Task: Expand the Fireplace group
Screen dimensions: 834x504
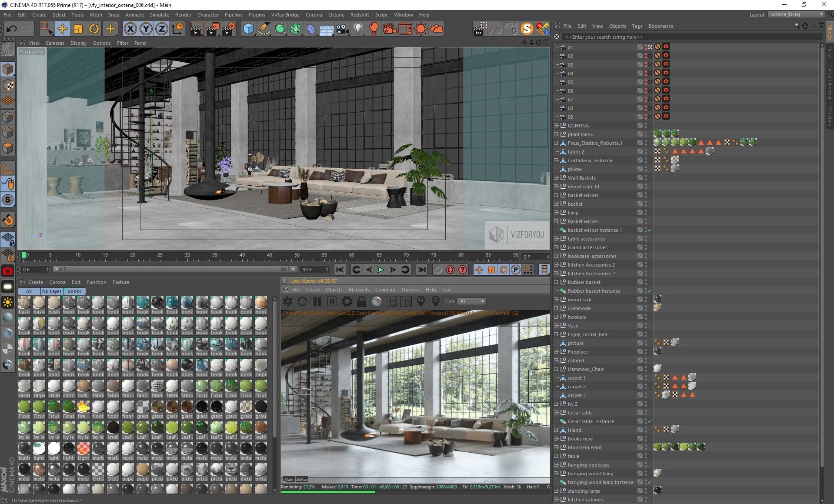Action: [x=556, y=352]
